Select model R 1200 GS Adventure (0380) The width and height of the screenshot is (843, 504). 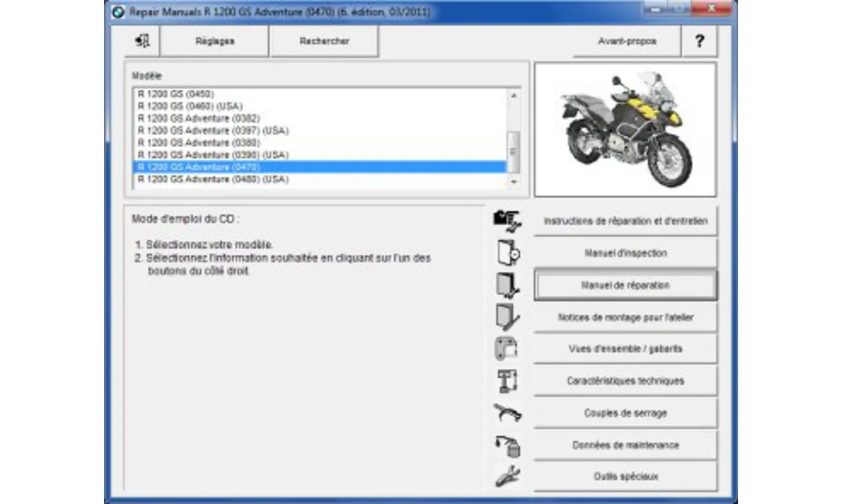click(x=319, y=143)
